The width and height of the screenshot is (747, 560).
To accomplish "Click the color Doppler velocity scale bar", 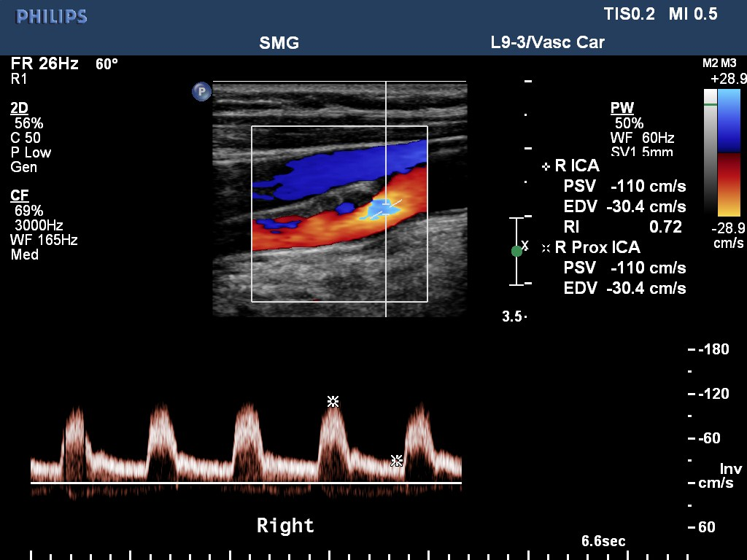I will click(x=729, y=153).
